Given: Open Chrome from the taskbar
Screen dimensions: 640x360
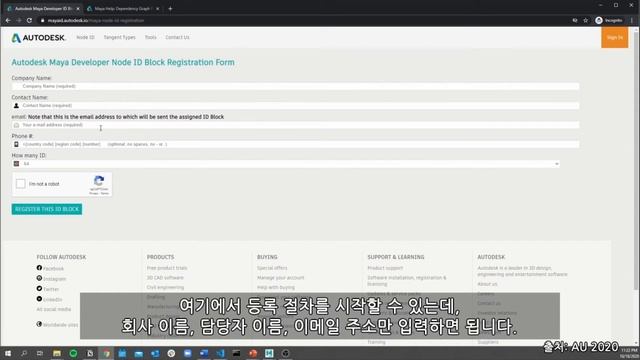Looking at the screenshot, I should [106, 353].
